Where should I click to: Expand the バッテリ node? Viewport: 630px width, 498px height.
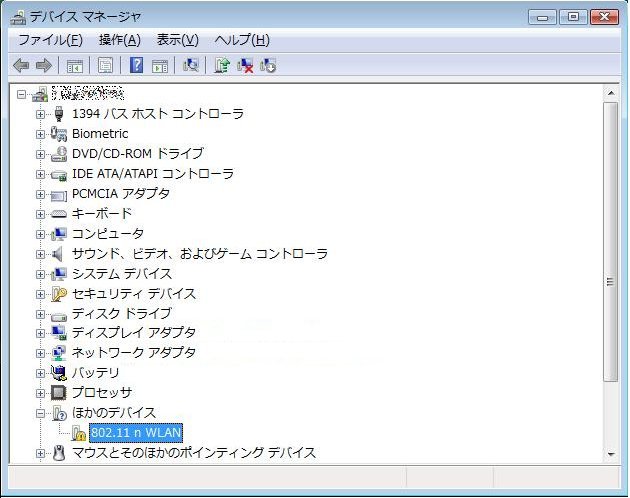click(40, 373)
